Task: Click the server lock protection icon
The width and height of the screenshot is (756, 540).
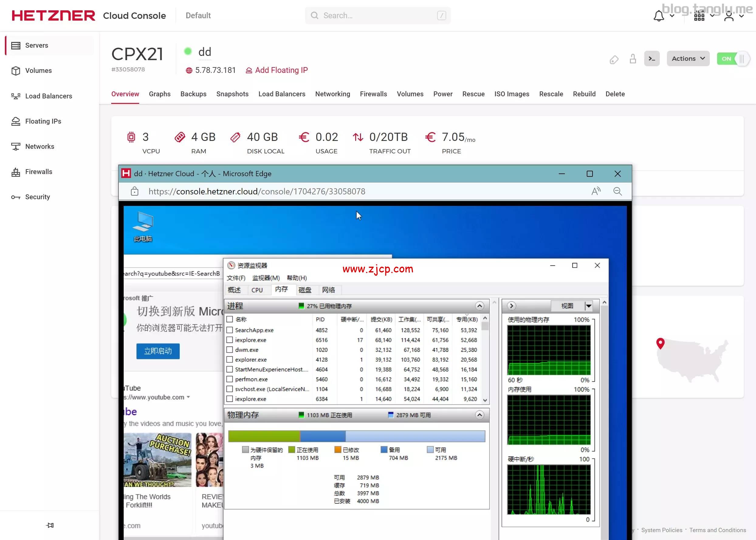Action: click(633, 59)
